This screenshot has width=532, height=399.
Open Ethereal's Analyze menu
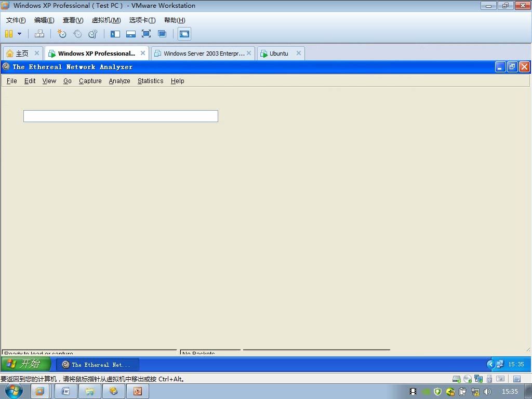(x=119, y=81)
